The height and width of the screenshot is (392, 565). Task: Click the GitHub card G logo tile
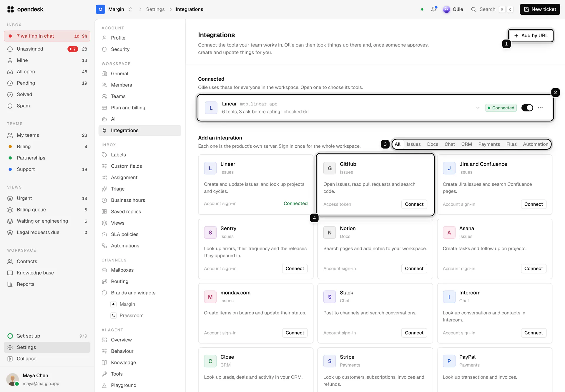click(330, 168)
